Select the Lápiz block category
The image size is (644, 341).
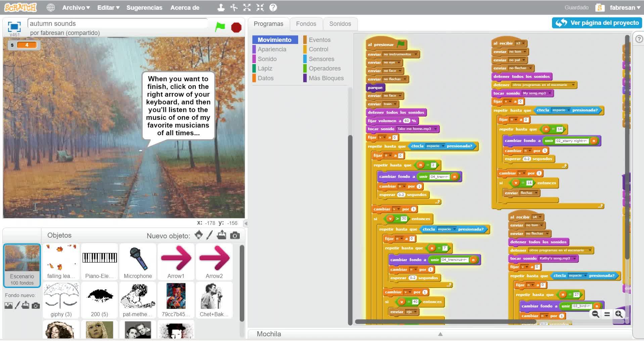(265, 68)
